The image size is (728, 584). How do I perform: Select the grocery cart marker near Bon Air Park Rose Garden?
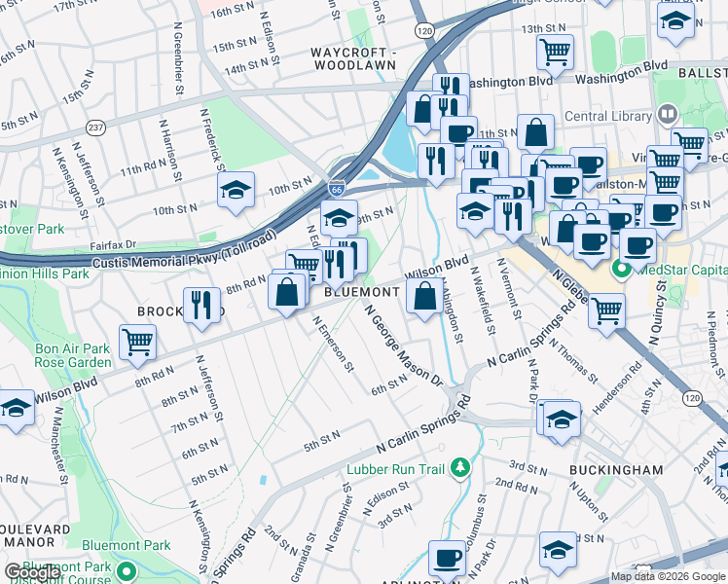pyautogui.click(x=137, y=343)
